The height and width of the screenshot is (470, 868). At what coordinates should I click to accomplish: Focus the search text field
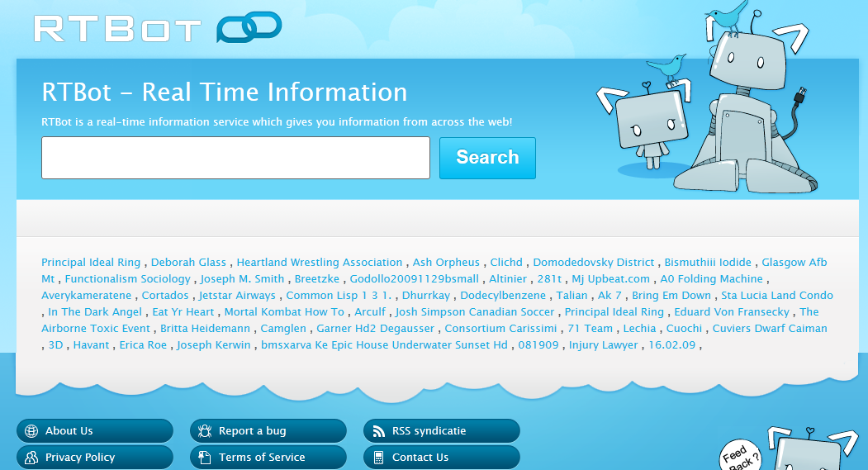236,158
